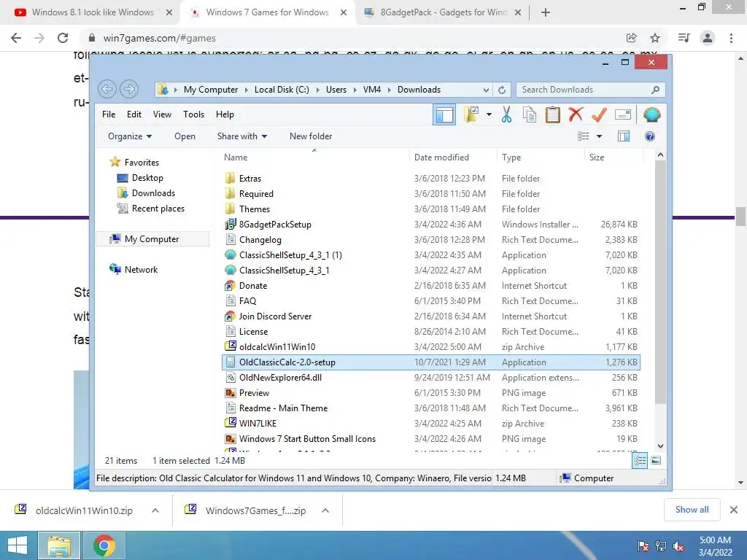The width and height of the screenshot is (747, 560).
Task: Reload the win7games.com page
Action: coord(63,38)
